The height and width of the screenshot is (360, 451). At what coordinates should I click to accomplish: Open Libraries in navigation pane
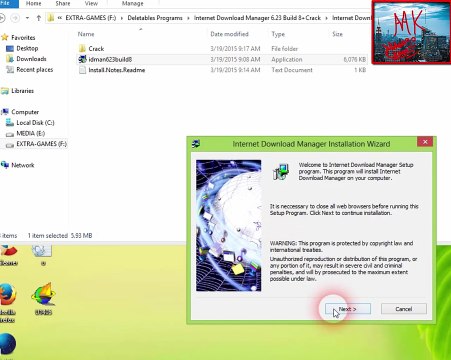coord(22,91)
